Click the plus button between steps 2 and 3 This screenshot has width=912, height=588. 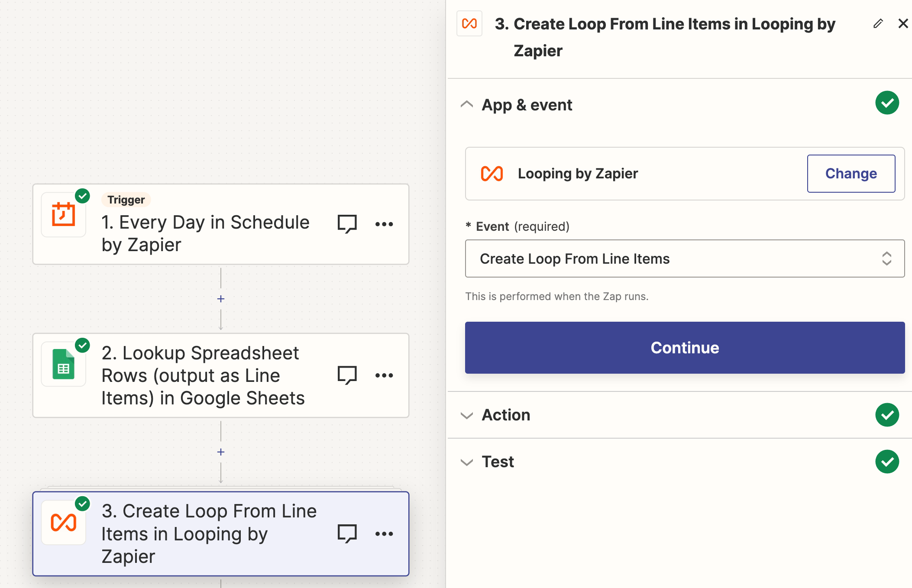221,452
